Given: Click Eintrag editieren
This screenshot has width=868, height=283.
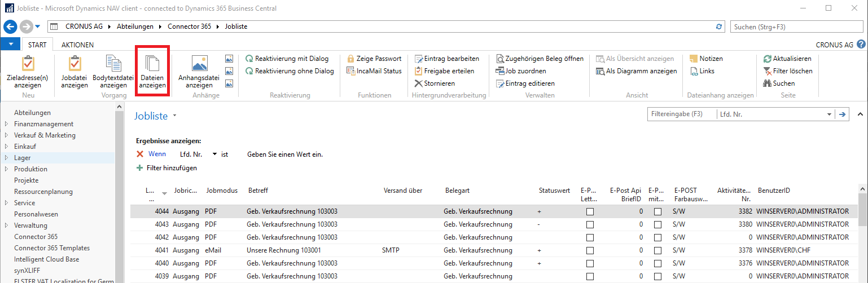Looking at the screenshot, I should pyautogui.click(x=525, y=83).
